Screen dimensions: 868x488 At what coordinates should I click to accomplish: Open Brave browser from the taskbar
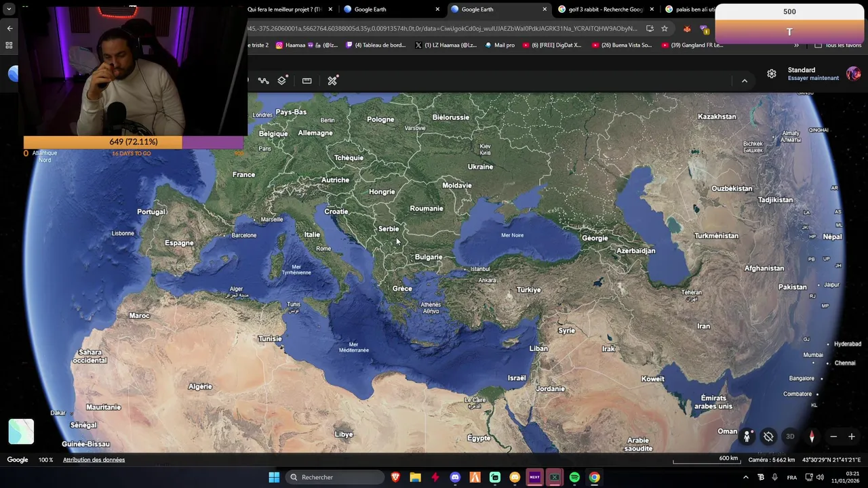(x=395, y=477)
